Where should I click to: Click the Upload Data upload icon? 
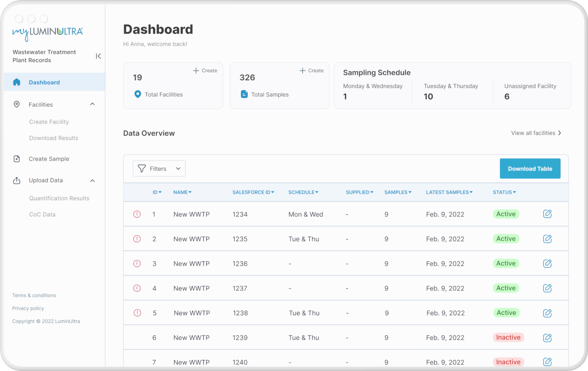coord(17,180)
